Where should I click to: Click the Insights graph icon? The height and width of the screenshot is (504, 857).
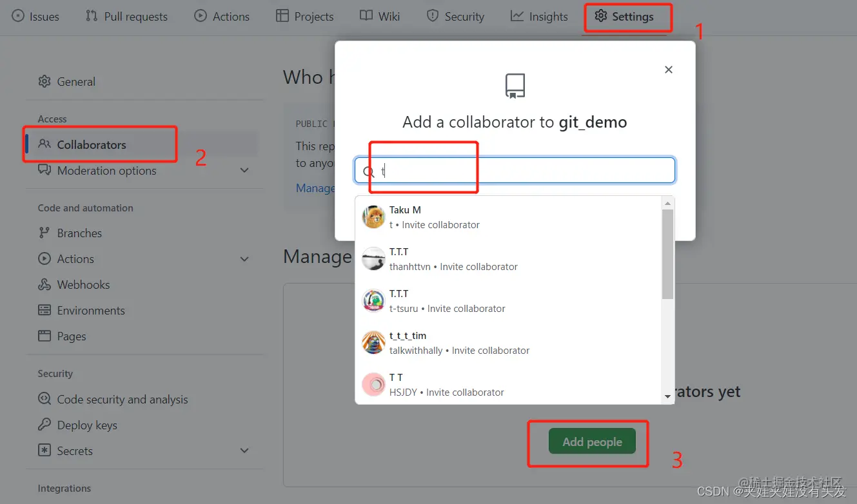click(517, 16)
